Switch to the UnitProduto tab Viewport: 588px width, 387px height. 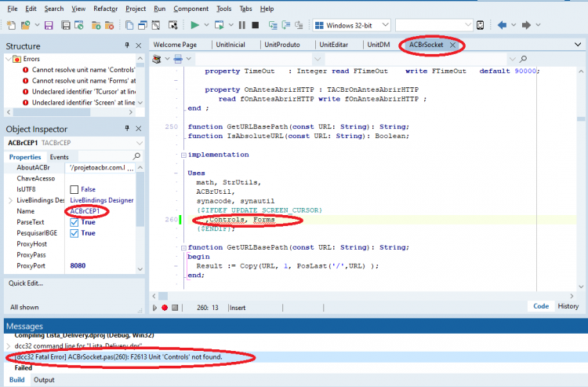point(282,45)
